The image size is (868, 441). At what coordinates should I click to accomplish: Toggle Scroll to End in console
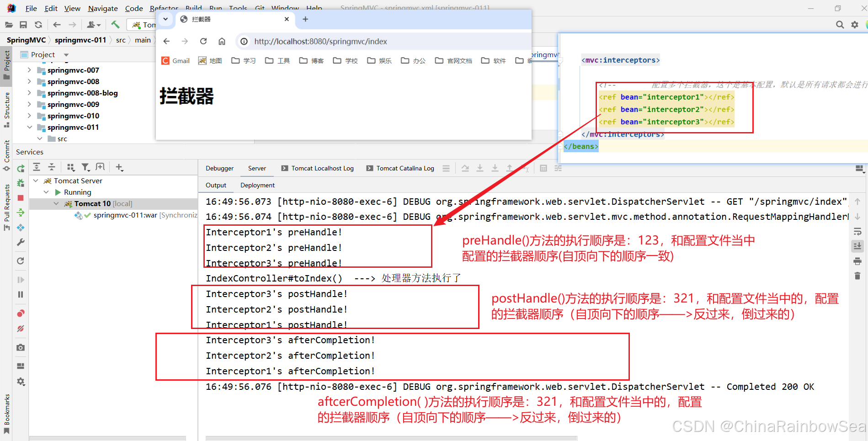tap(857, 246)
